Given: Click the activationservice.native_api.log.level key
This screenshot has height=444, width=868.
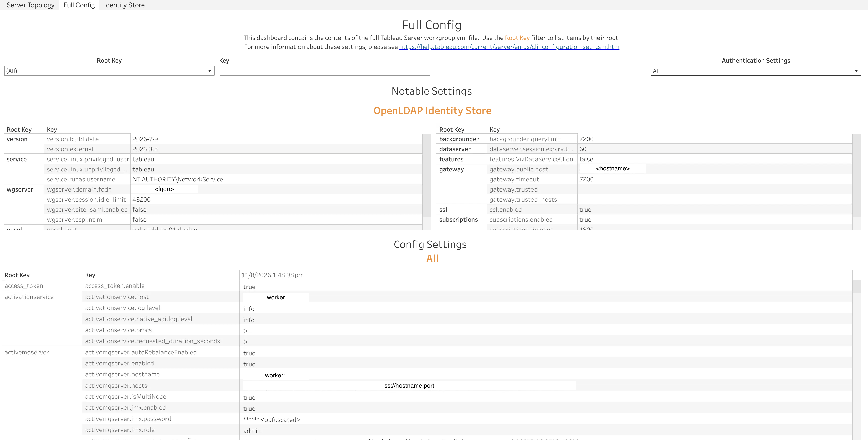Looking at the screenshot, I should coord(139,319).
